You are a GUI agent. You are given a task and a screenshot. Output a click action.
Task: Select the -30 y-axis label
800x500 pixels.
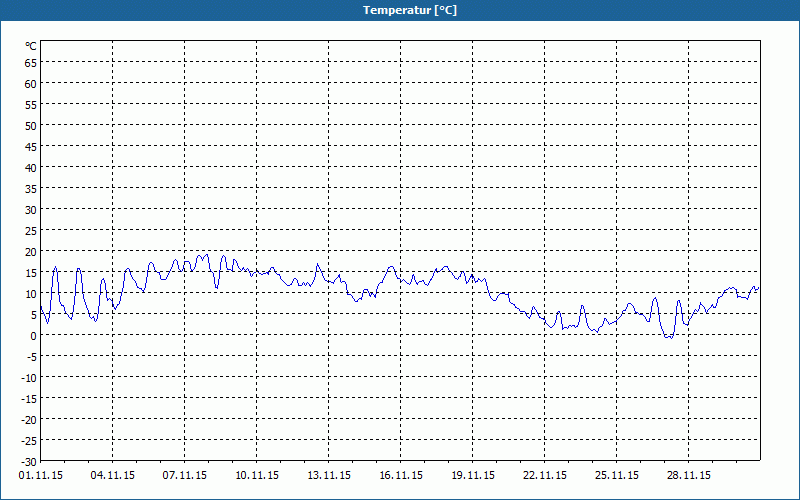[29, 462]
